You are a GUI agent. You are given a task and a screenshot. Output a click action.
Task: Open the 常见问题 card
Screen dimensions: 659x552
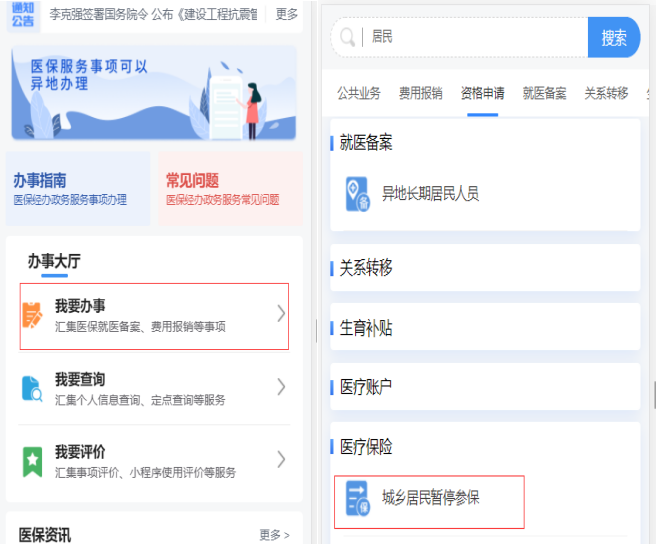click(230, 189)
